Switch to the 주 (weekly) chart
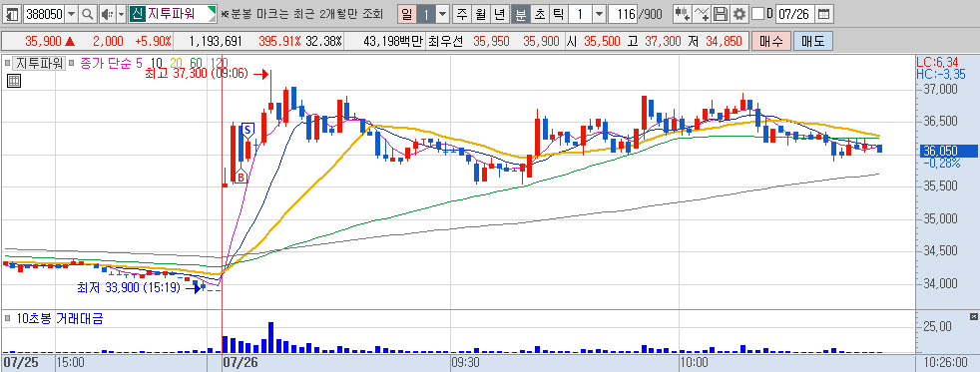This screenshot has height=372, width=980. (462, 13)
